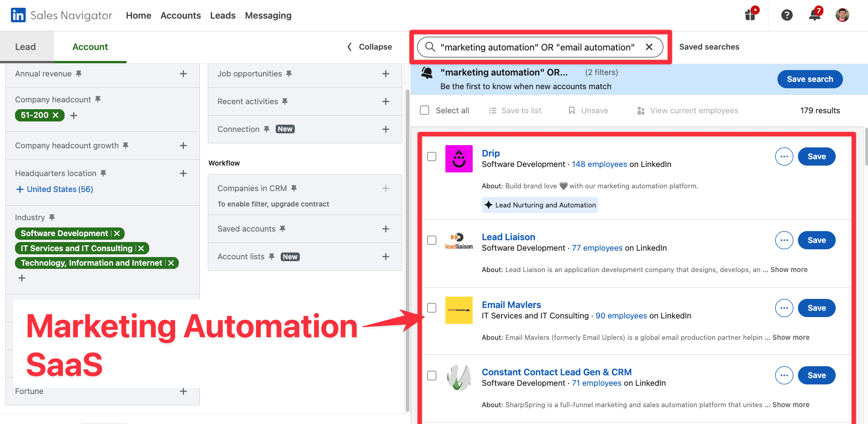Click the LinkedIn Sales Navigator logo
Screen dimensions: 868x424
61,15
